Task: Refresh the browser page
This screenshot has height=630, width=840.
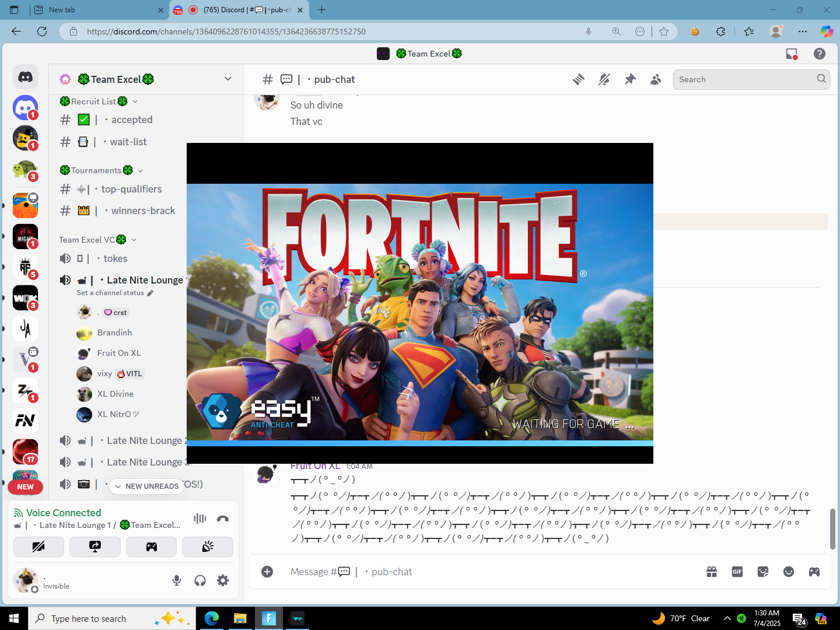Action: 42,32
